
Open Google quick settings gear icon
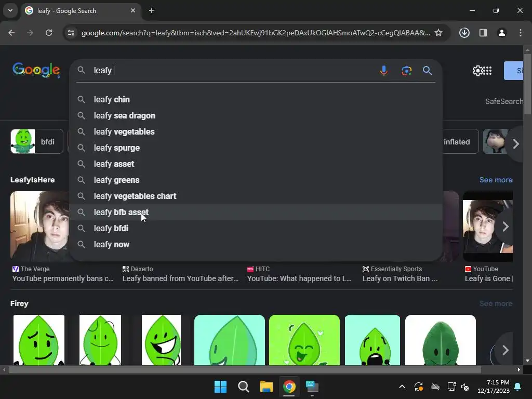[477, 71]
